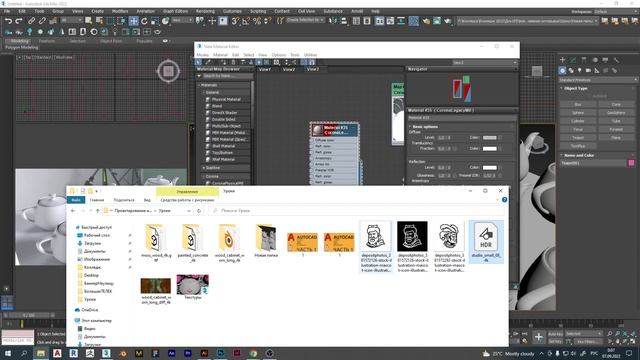640x360 pixels.
Task: Activate the Select Object tool
Action: point(88,21)
